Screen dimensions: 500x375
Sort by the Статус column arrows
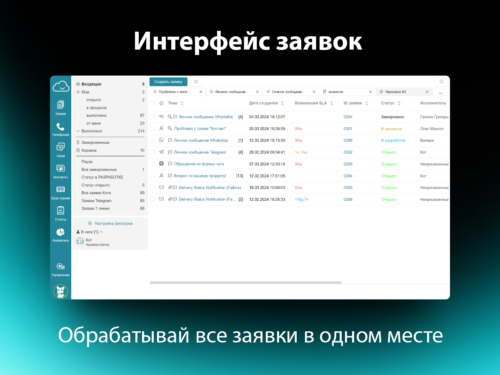[399, 103]
